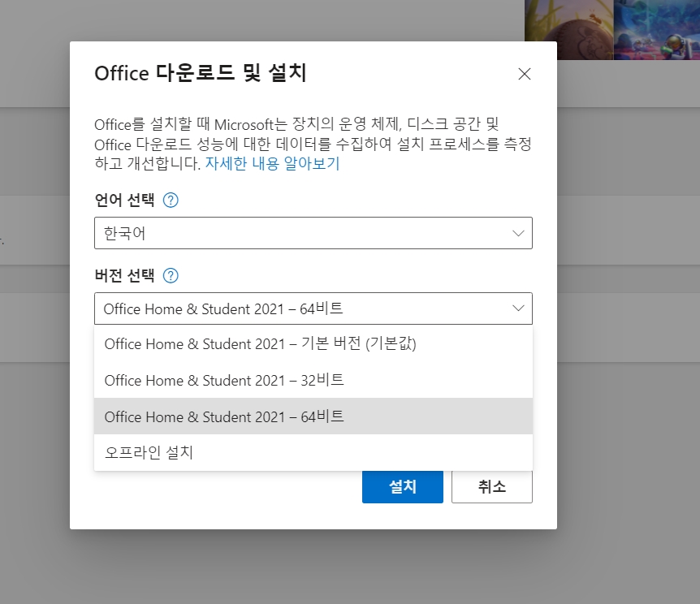Open the 한국어 language dropdown
This screenshot has width=700, height=604.
click(x=313, y=233)
